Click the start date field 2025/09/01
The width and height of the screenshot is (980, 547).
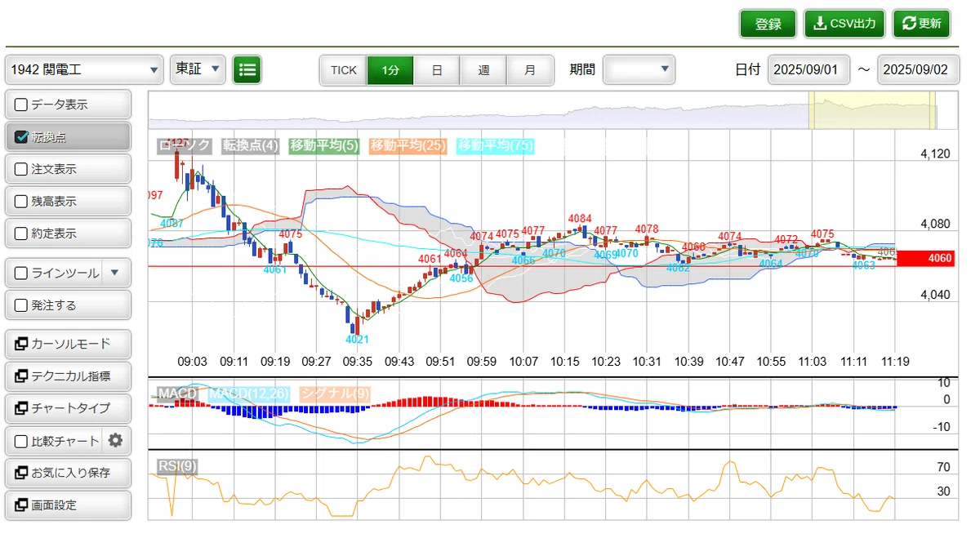[x=808, y=69]
